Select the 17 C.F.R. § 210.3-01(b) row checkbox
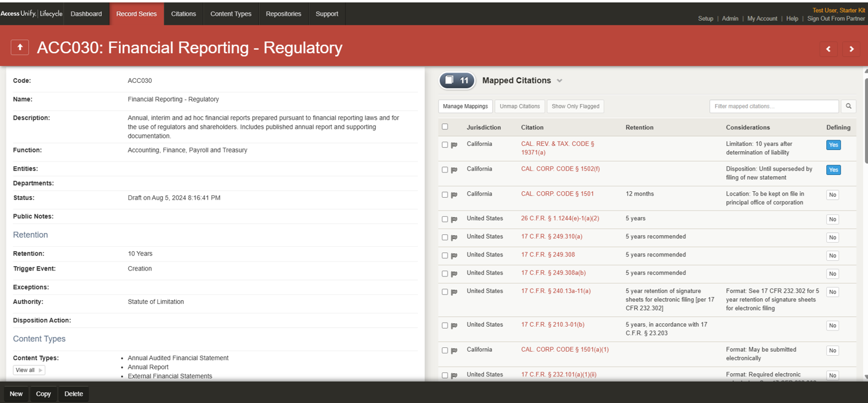This screenshot has height=403, width=868. [445, 326]
